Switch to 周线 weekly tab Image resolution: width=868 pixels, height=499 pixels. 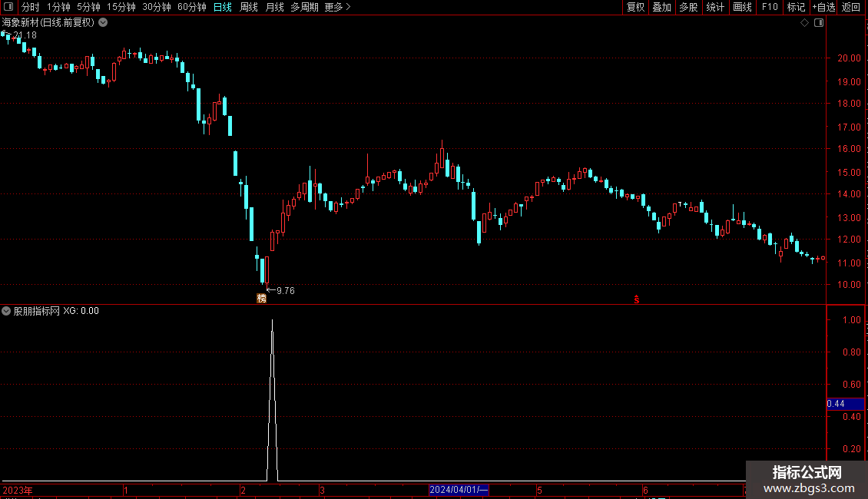[249, 7]
